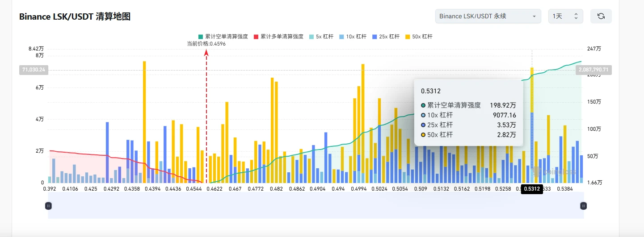Image resolution: width=644 pixels, height=237 pixels.
Task: Toggle 累计多单清算强度 legend series
Action: coord(278,37)
